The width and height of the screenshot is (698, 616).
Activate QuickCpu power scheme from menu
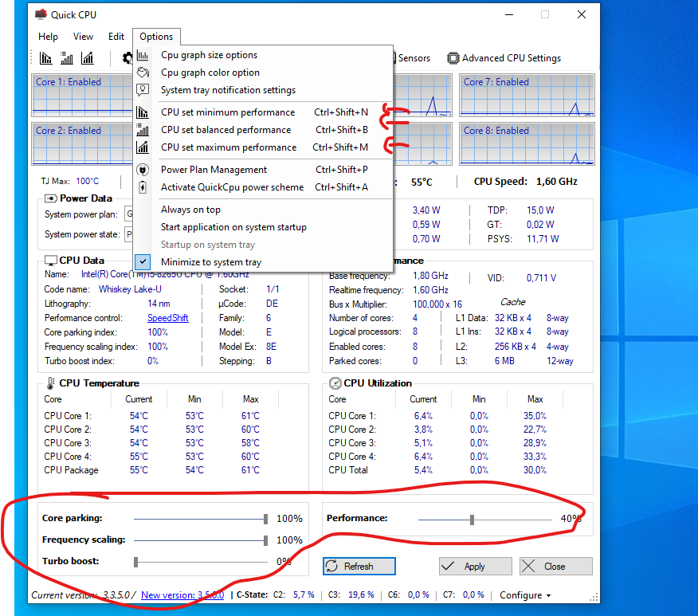coord(232,187)
